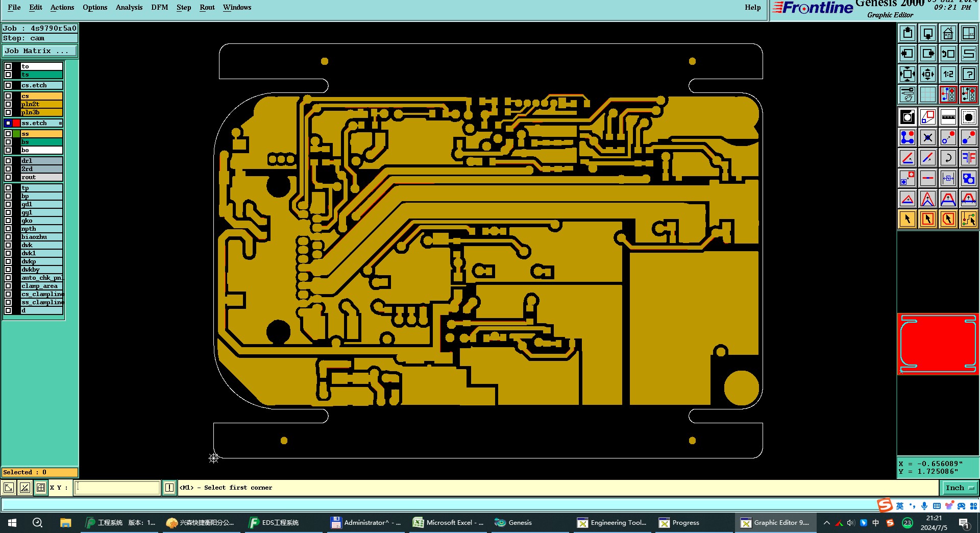980x533 pixels.
Task: Select the net selection arrow tool
Action: pos(968,219)
